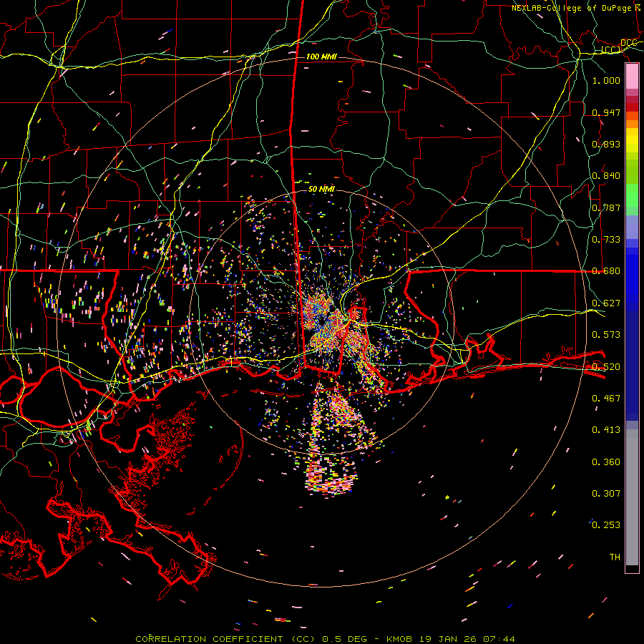Click the 07:44 time stamp in the caption

499,639
